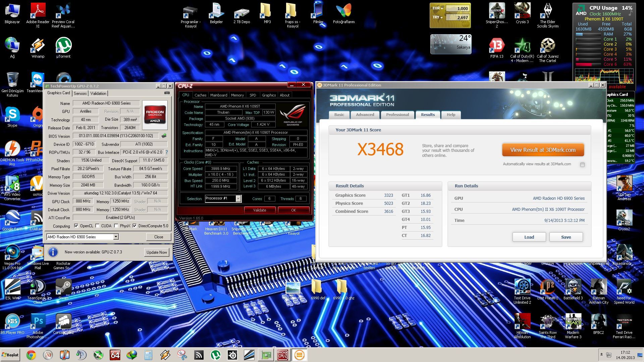Viewport: 644px width, 362px height.
Task: Click Chrome icon in the taskbar
Action: coord(31,355)
